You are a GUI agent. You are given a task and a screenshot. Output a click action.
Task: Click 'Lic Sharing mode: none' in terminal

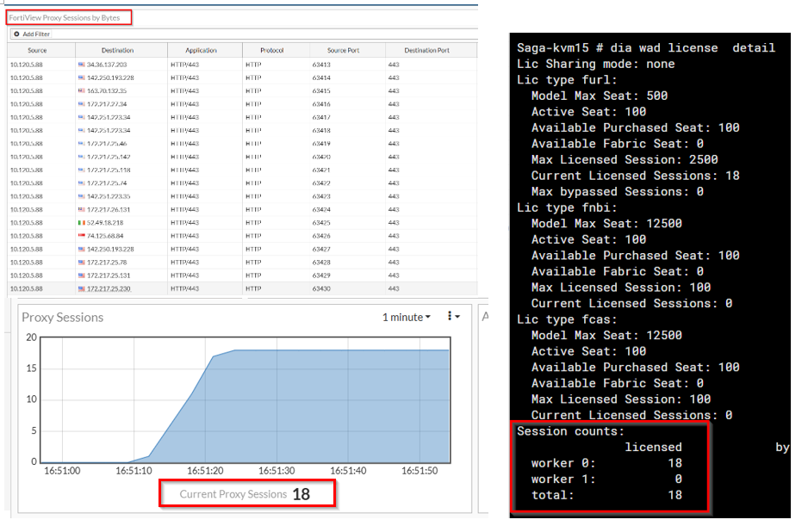(x=596, y=65)
